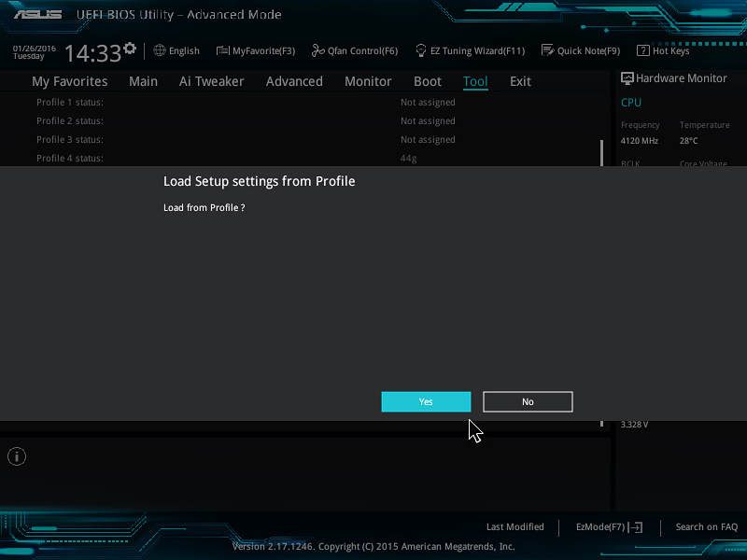The width and height of the screenshot is (747, 560).
Task: Click the CPU heading in Hardware Monitor
Action: (631, 103)
